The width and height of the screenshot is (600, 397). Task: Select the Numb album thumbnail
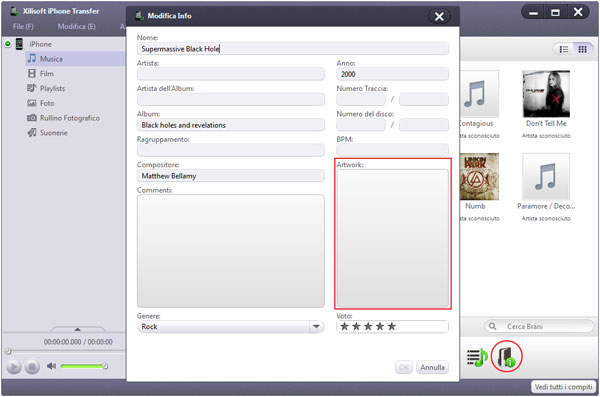[479, 176]
